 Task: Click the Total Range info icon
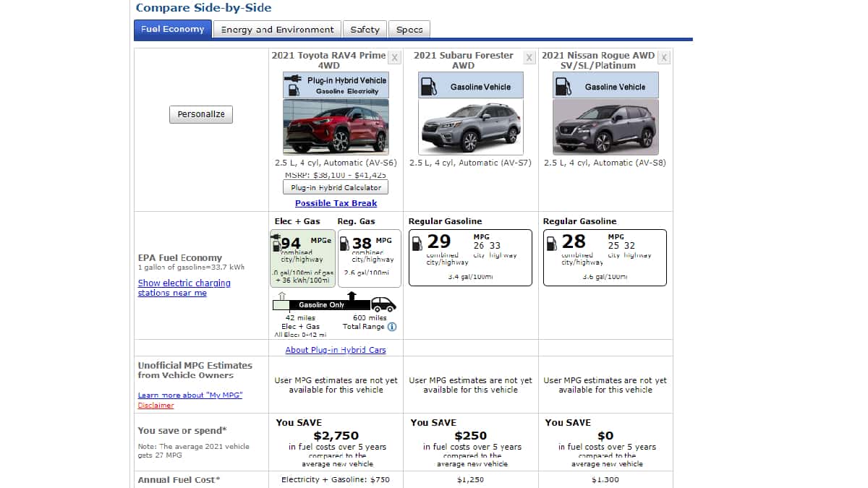pyautogui.click(x=392, y=327)
